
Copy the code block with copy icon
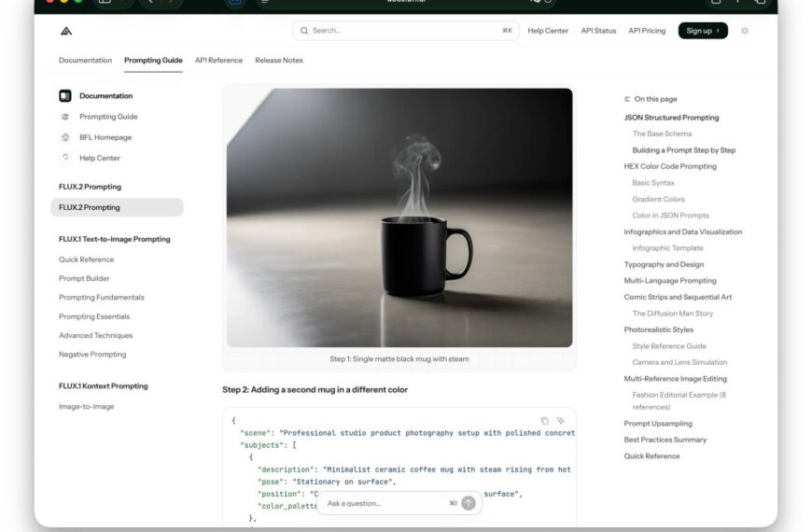pyautogui.click(x=544, y=421)
